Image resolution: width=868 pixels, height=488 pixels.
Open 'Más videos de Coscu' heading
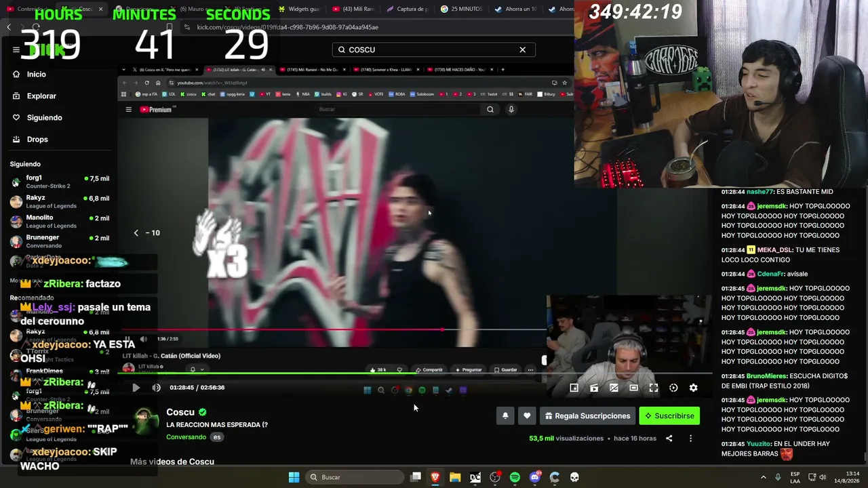[x=172, y=462]
